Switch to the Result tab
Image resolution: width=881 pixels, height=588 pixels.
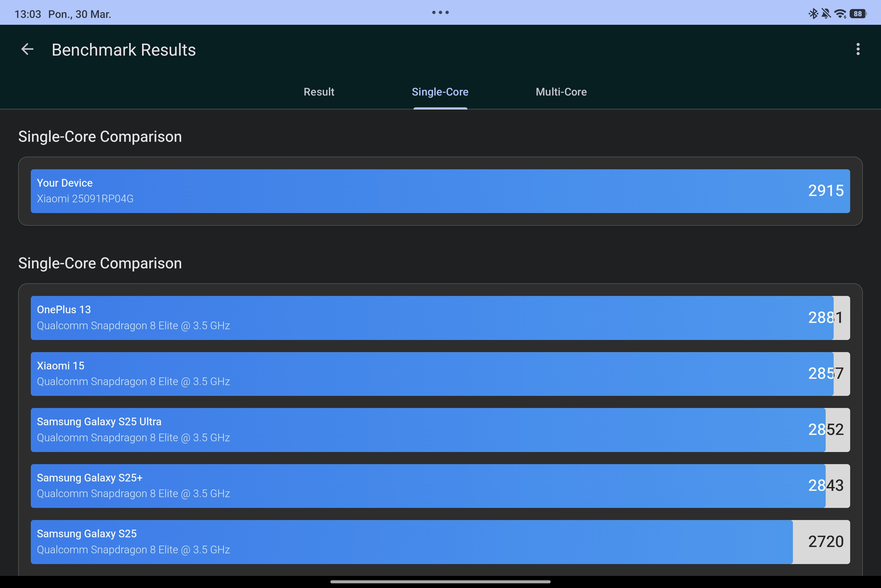[319, 92]
